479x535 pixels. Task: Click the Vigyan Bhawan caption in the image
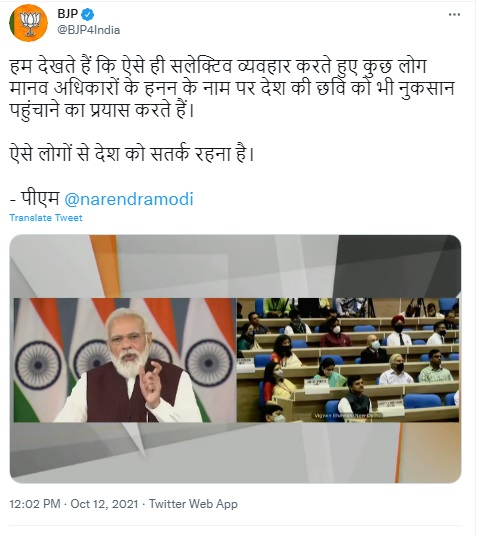[x=347, y=416]
